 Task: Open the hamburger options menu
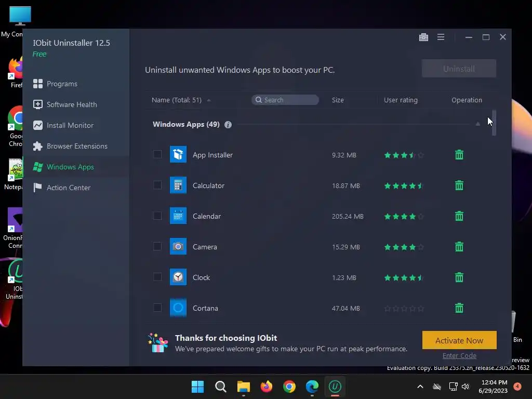[441, 37]
